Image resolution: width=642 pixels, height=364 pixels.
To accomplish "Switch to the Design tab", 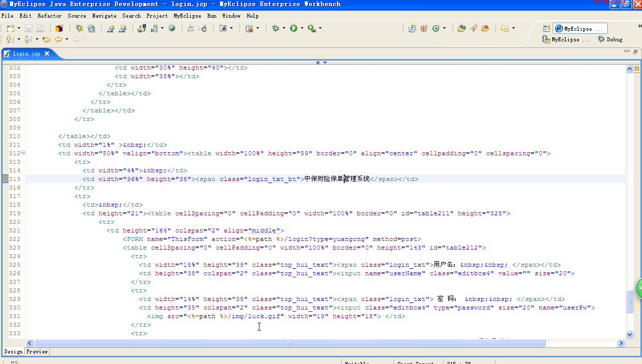I will coord(13,351).
